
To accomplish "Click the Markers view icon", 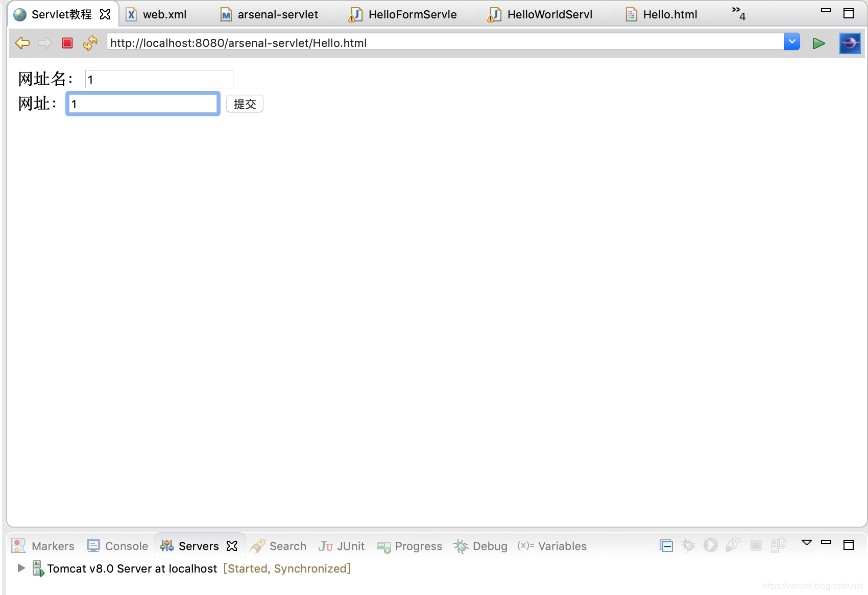I will click(19, 546).
